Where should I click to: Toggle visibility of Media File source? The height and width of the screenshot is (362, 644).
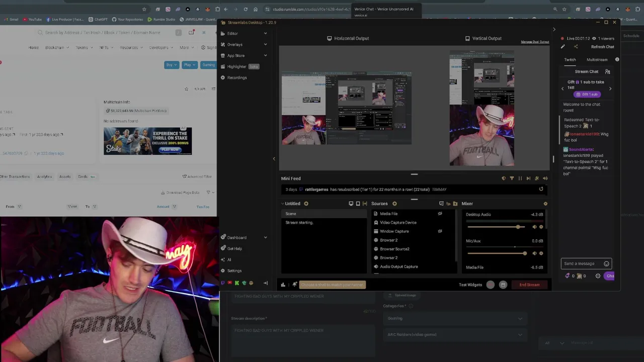440,214
